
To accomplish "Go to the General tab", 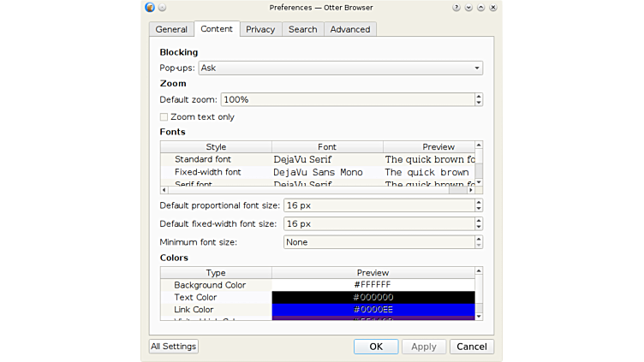I will pyautogui.click(x=171, y=29).
